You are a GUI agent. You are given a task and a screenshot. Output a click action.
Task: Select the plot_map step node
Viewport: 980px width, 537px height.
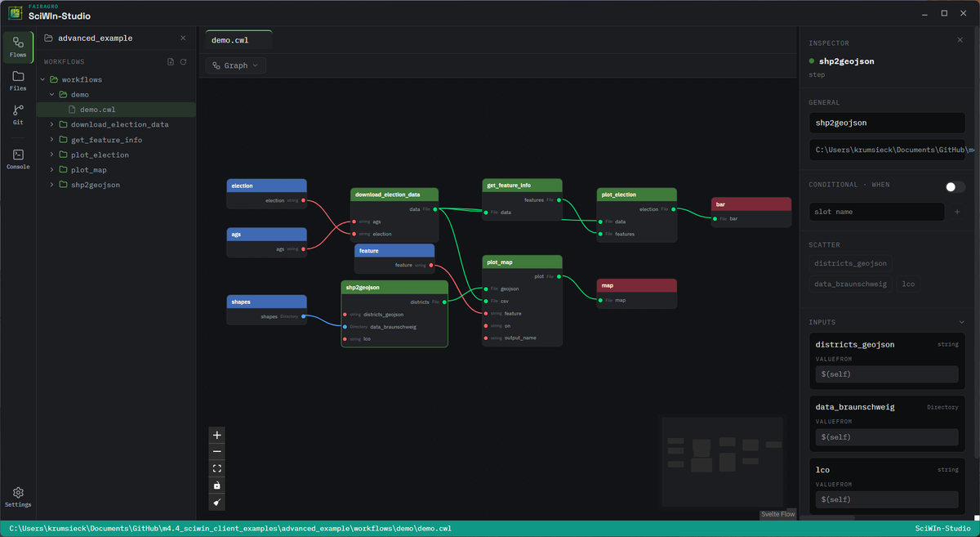[522, 301]
